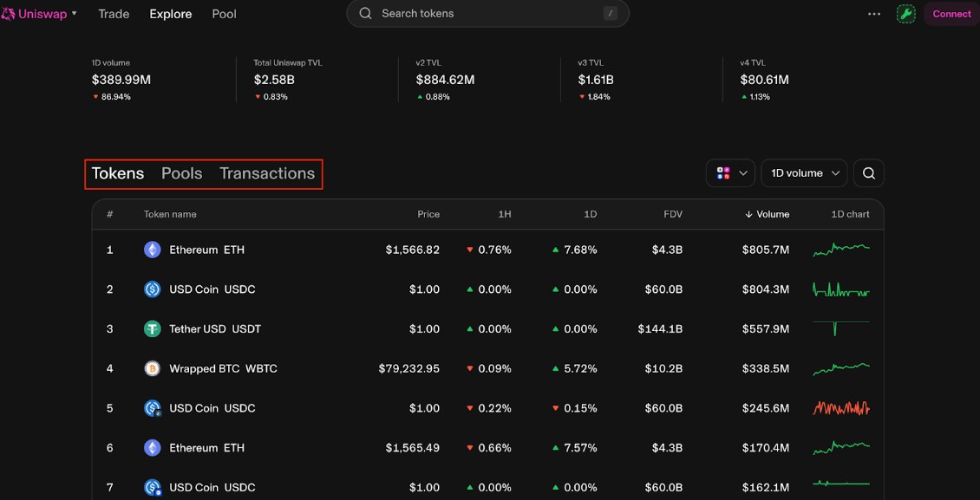Click the Wrapped BTC token icon
980x500 pixels.
(x=152, y=368)
